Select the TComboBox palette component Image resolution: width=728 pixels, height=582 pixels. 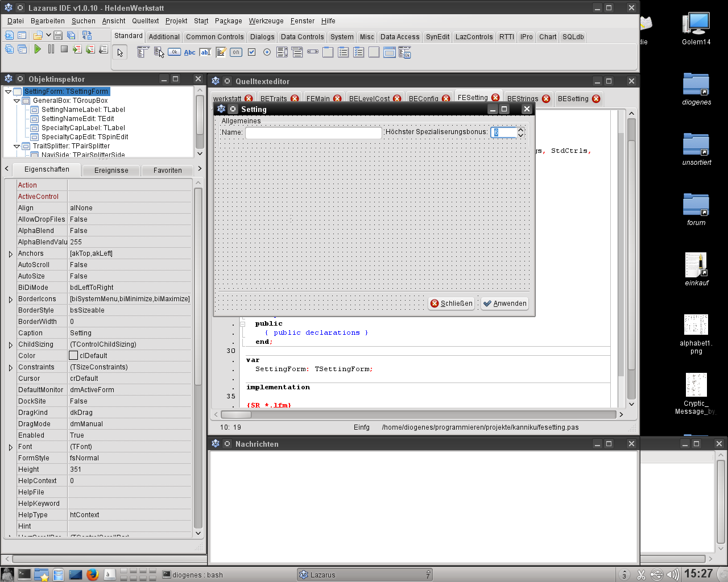point(297,52)
